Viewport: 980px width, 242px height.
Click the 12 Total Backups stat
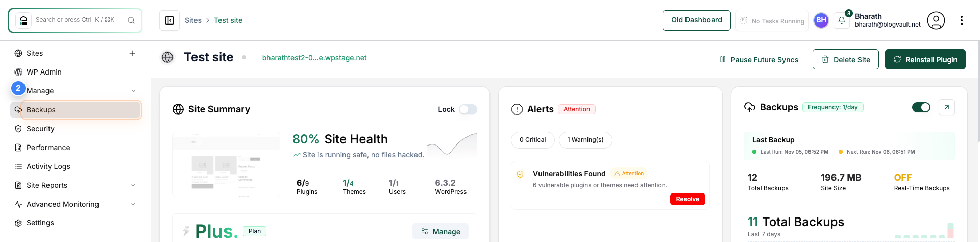[x=768, y=182]
